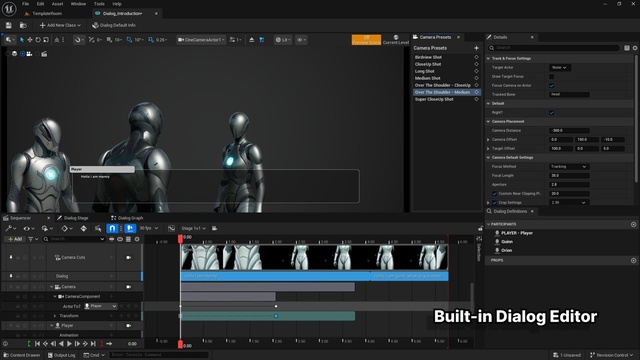Click the Focal Length value field
Viewport: 640px width, 360px height.
point(569,176)
